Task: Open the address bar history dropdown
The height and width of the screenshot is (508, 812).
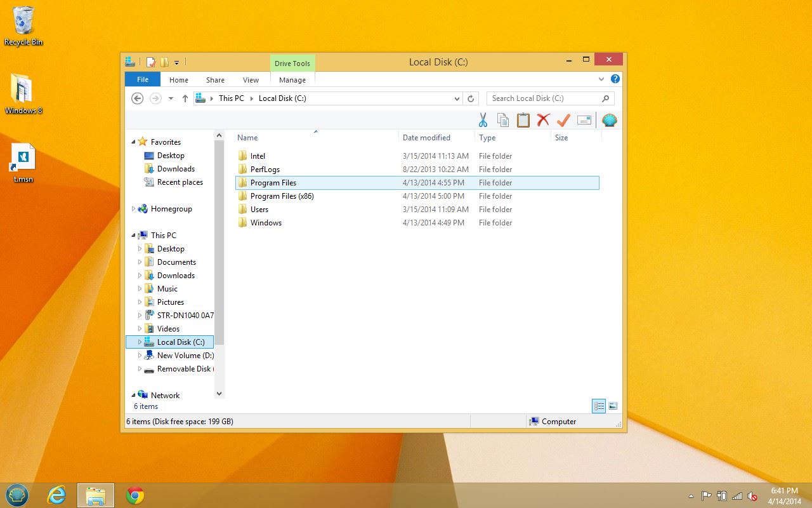Action: 457,98
